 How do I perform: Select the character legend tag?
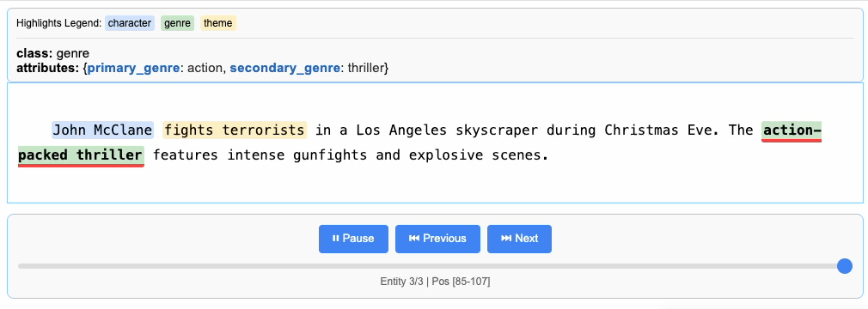pyautogui.click(x=130, y=23)
